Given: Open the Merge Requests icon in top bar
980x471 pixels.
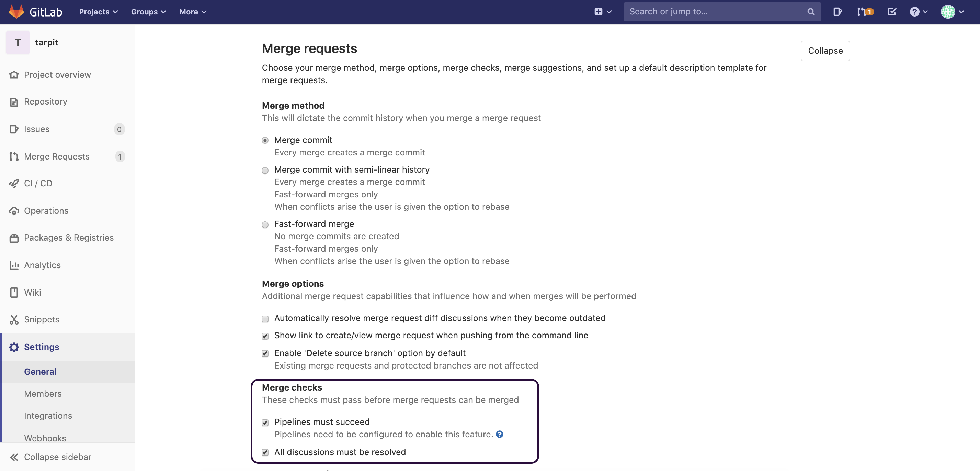Looking at the screenshot, I should click(863, 12).
